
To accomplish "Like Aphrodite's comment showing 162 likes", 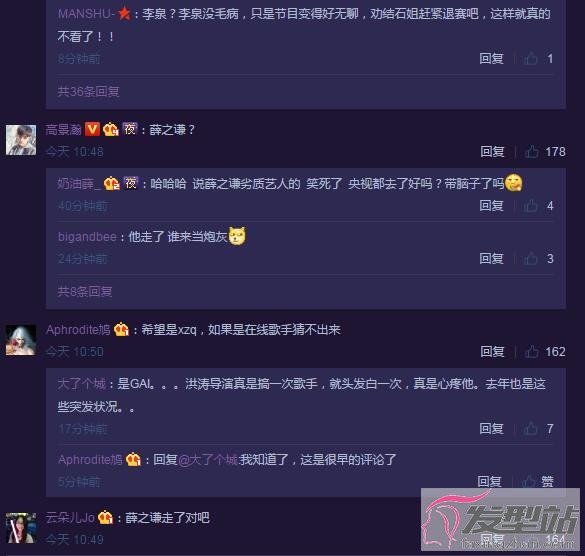I will [532, 352].
